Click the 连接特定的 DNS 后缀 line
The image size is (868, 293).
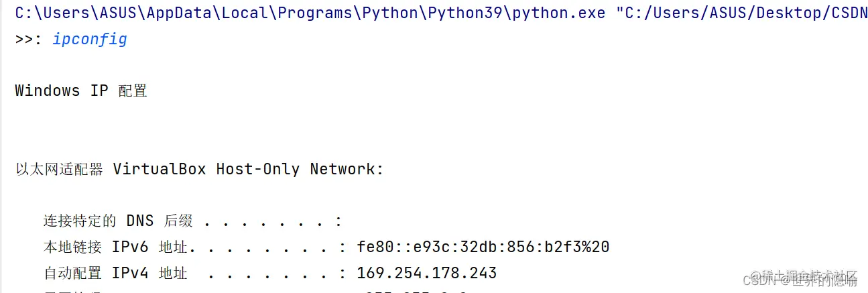click(x=194, y=221)
